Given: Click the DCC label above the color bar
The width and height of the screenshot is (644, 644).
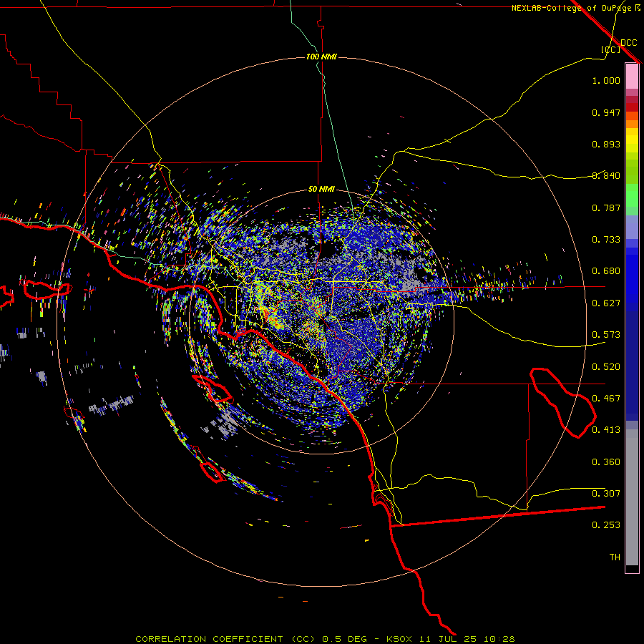Looking at the screenshot, I should pos(628,43).
